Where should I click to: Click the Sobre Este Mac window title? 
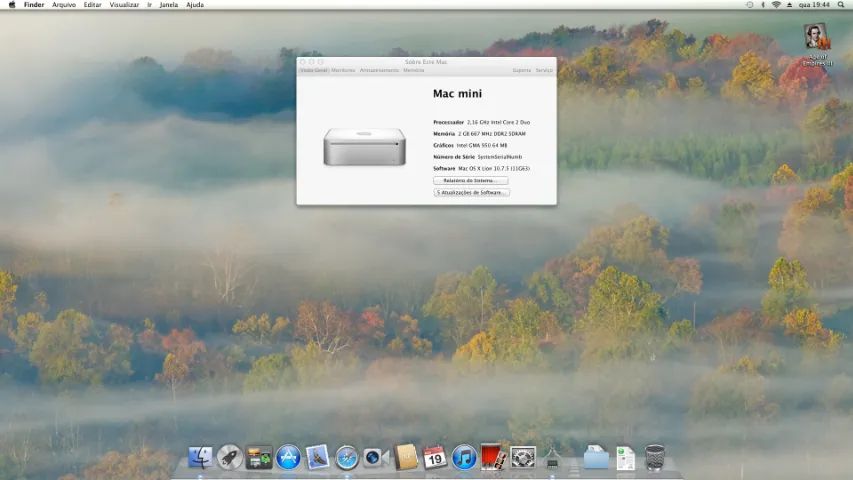point(426,62)
